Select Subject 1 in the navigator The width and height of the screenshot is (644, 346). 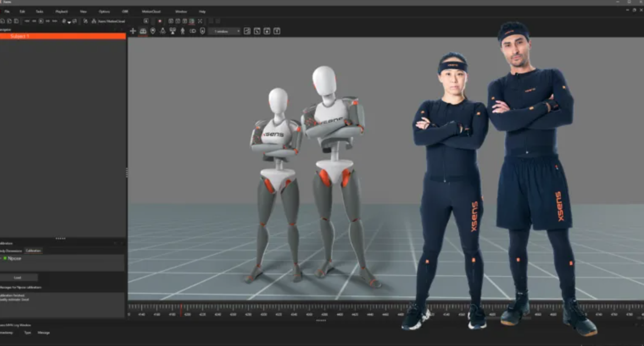tap(20, 36)
